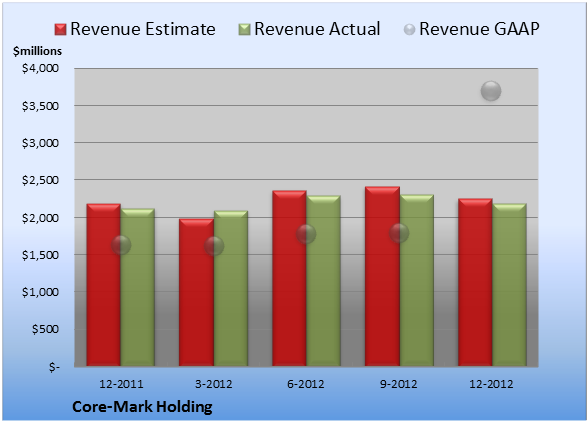Click the high GAAP sphere marker for 12-2012
Viewport: 588px width, 422px height.
point(491,91)
